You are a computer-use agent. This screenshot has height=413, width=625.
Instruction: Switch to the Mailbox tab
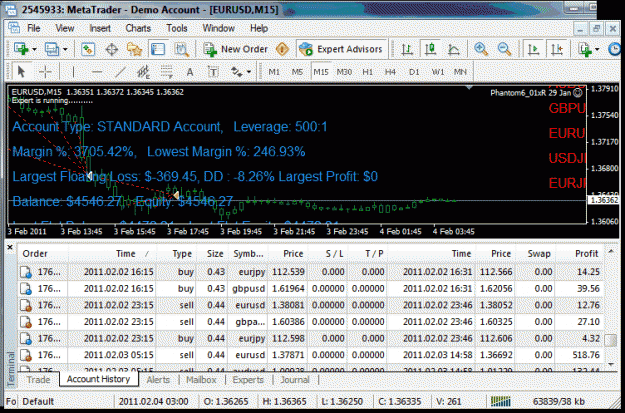coord(201,380)
